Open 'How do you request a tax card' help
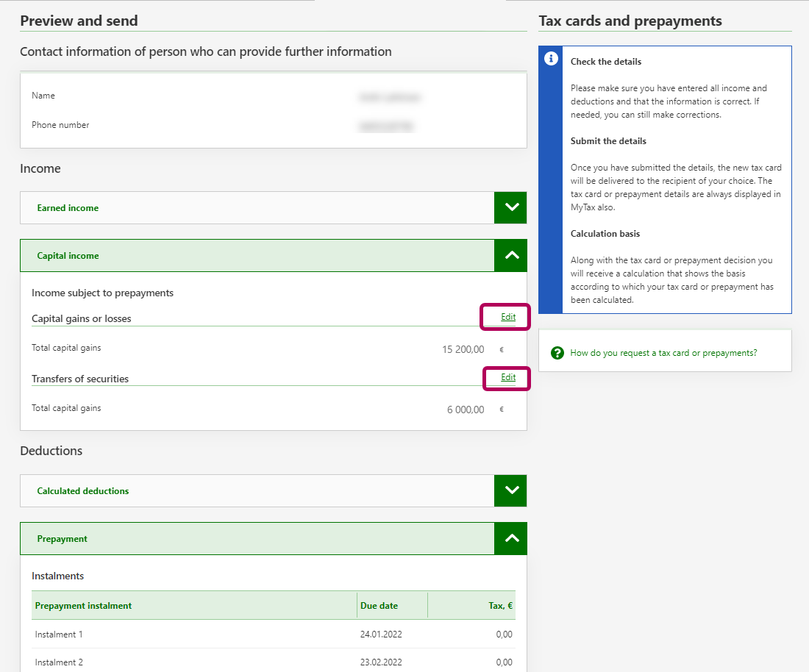 coord(663,353)
